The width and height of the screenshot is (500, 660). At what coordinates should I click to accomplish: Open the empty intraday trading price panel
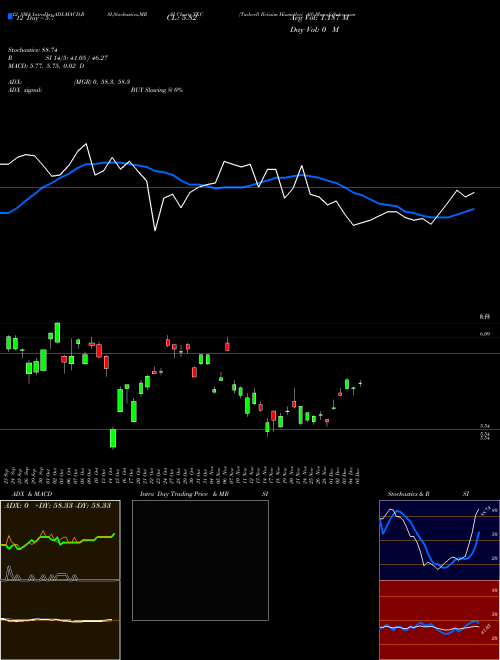coord(200,560)
